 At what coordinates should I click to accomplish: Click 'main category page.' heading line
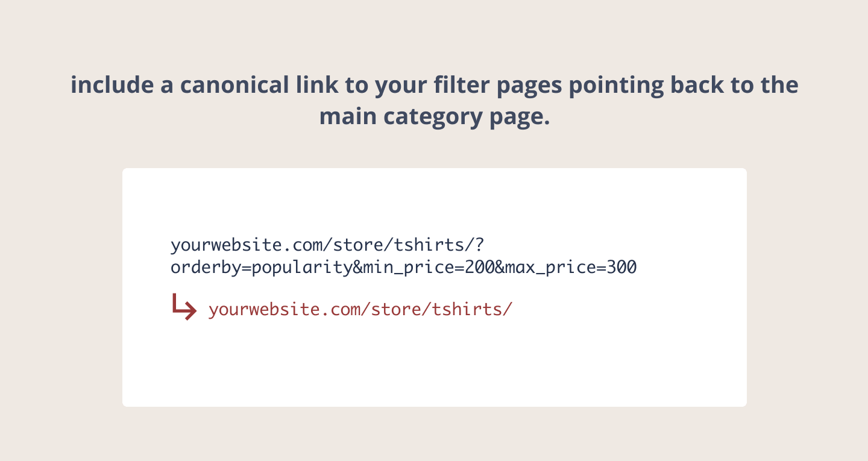435,116
